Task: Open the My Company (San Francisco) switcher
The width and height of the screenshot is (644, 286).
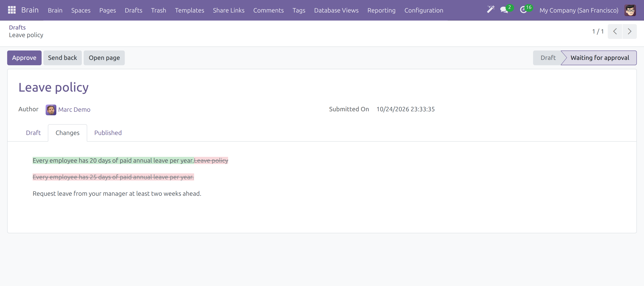Action: (579, 10)
